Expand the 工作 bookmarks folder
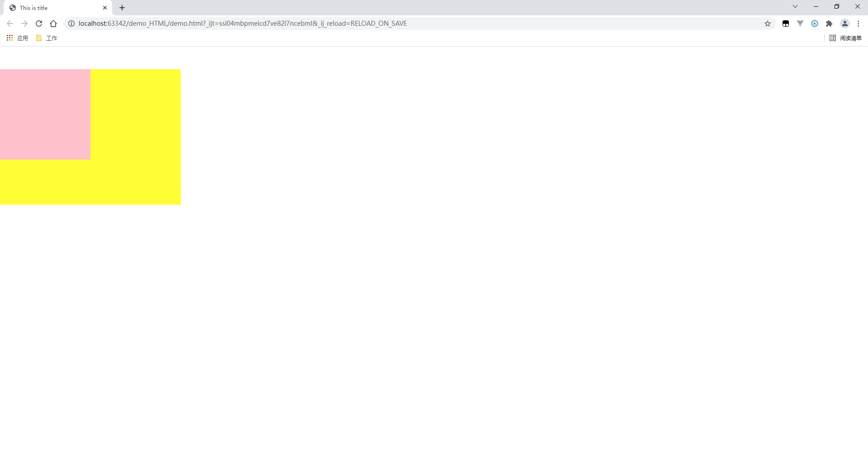 pyautogui.click(x=47, y=38)
